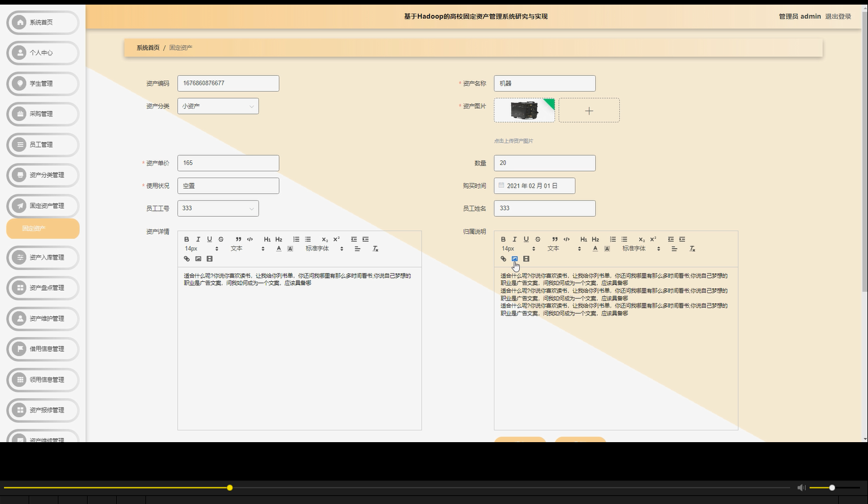The image size is (868, 504).
Task: Open the 资产分类 dropdown showing 小资产
Action: [x=218, y=106]
